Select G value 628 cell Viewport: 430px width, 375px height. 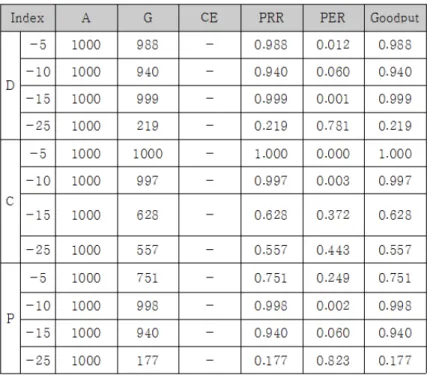148,215
